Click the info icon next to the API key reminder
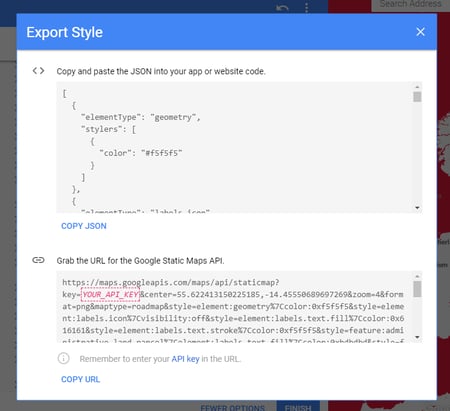The height and width of the screenshot is (411, 450). click(x=64, y=359)
